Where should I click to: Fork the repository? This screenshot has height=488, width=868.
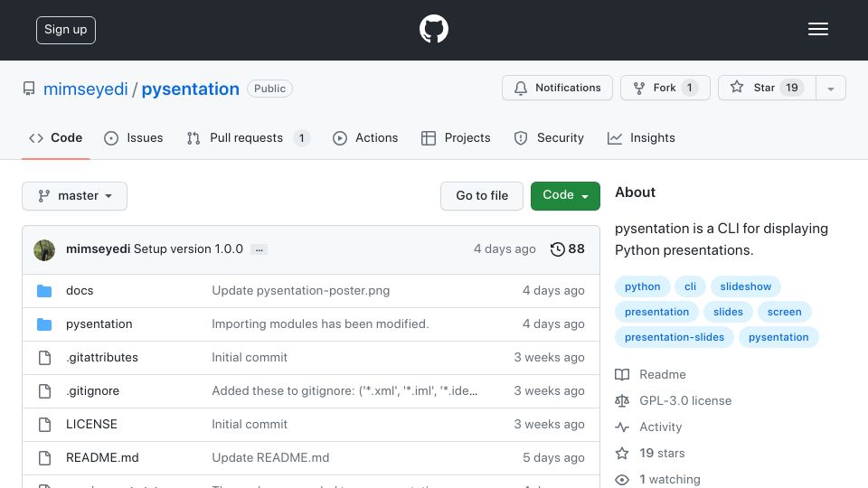[x=665, y=88]
